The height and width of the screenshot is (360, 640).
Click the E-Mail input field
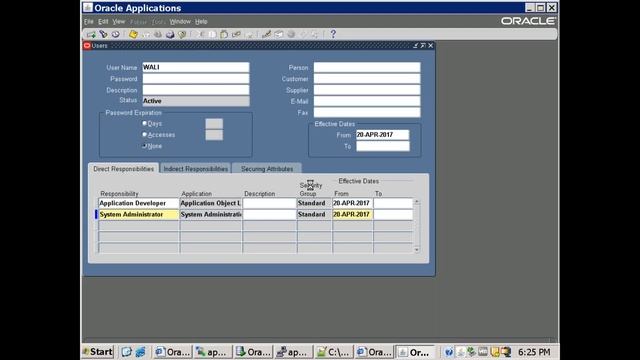(x=367, y=101)
